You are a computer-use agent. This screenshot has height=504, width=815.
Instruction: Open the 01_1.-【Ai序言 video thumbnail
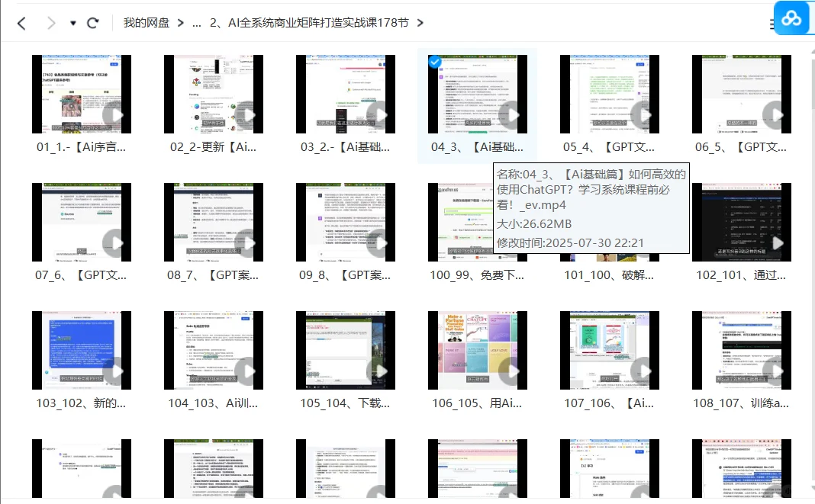[82, 94]
